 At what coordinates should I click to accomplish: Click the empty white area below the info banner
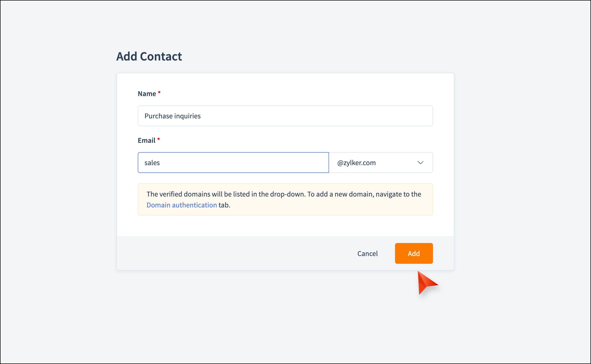tap(285, 226)
